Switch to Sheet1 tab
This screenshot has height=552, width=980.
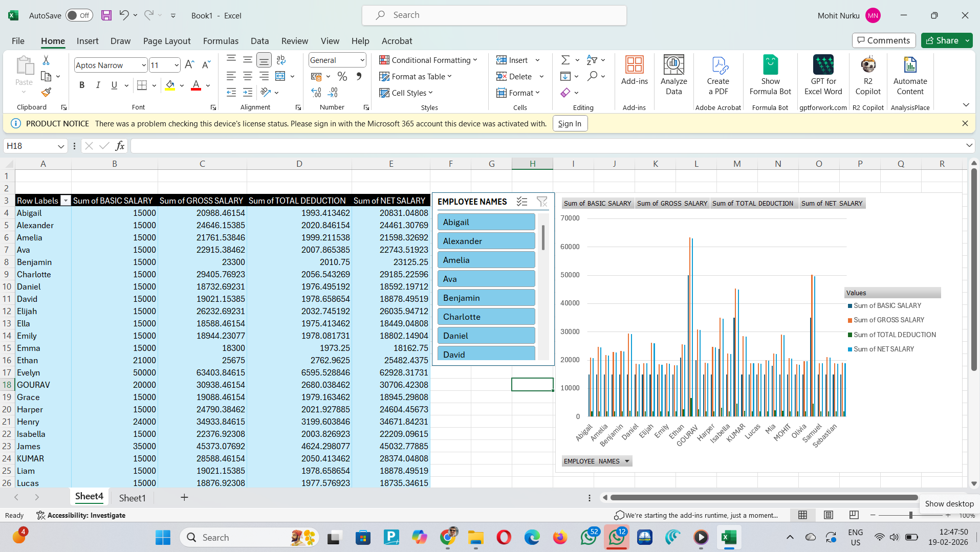[132, 498]
